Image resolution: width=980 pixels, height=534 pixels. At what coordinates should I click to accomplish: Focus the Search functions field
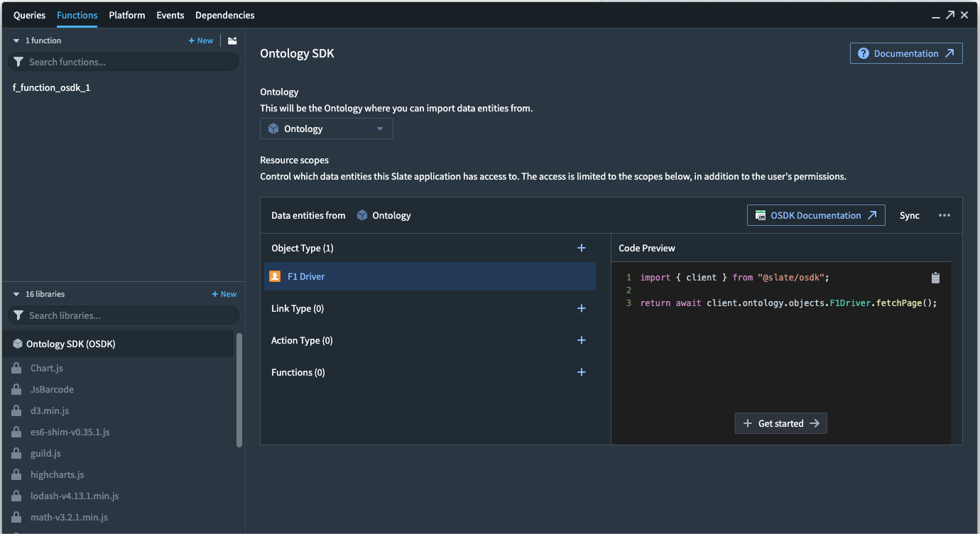tap(124, 62)
